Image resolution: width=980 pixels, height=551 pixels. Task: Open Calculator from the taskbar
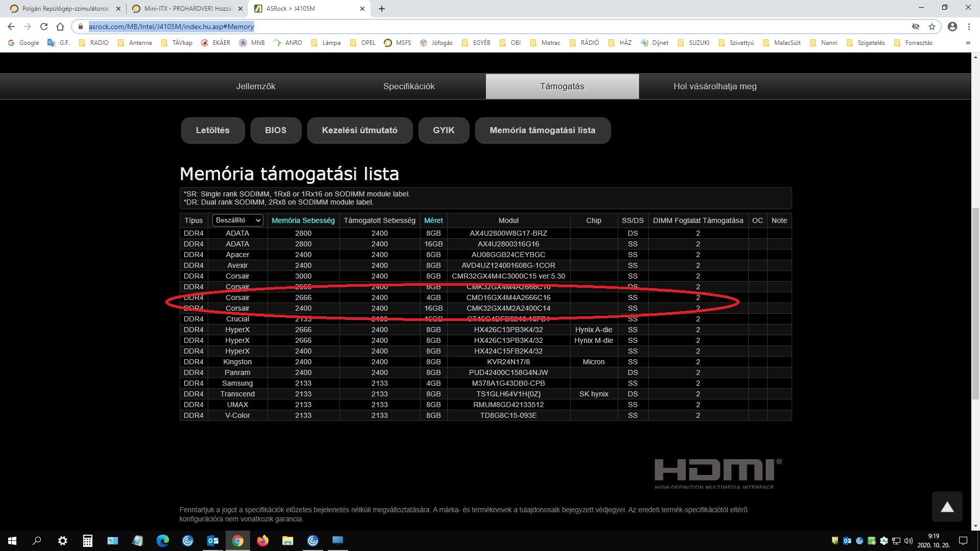(88, 541)
